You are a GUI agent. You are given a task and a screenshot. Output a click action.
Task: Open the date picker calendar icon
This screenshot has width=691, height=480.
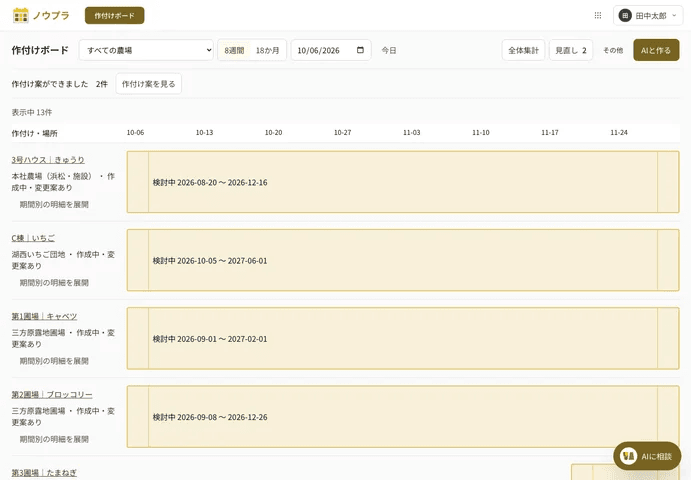pyautogui.click(x=360, y=50)
